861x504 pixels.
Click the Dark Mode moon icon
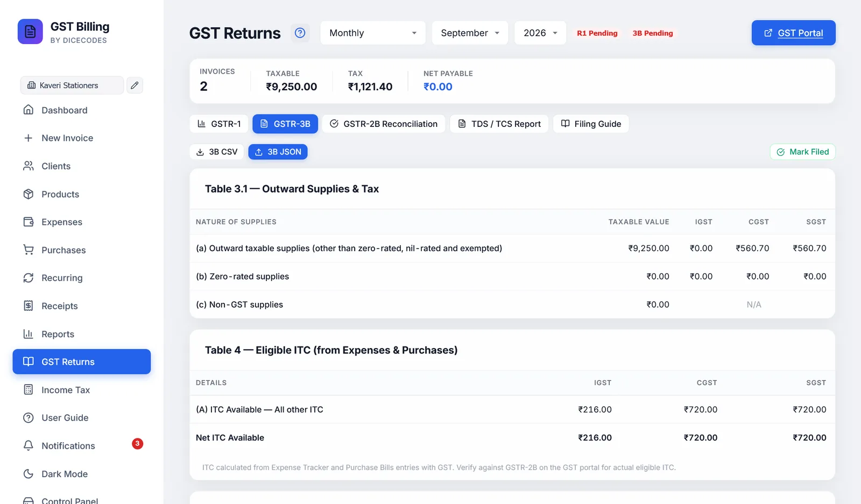29,473
